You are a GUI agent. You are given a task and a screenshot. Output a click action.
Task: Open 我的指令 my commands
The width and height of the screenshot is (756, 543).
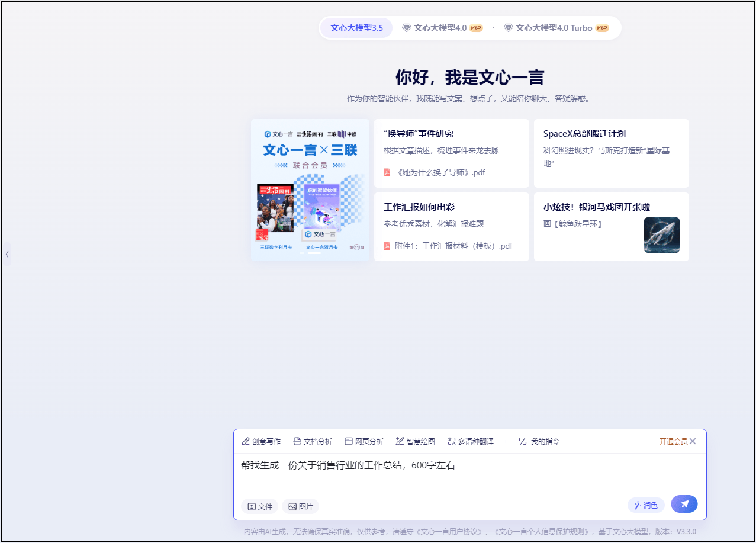coord(539,441)
